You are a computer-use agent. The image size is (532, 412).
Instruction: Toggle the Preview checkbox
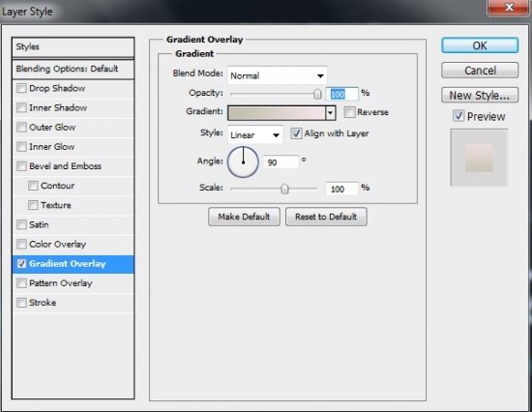458,116
